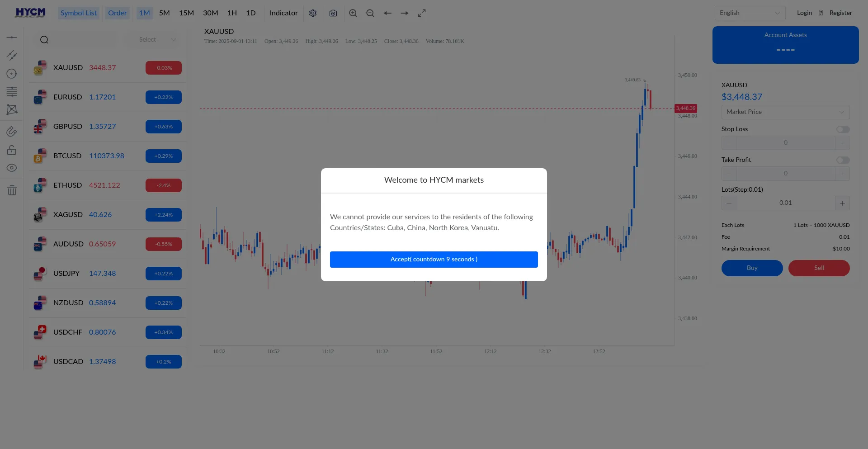Click the Lots input field
The image size is (868, 449).
(786, 203)
